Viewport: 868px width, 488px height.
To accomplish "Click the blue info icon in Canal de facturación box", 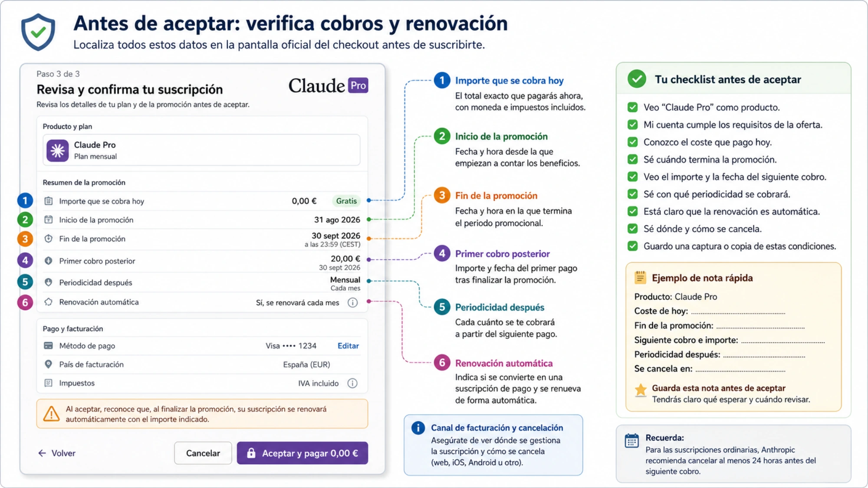I will 418,428.
